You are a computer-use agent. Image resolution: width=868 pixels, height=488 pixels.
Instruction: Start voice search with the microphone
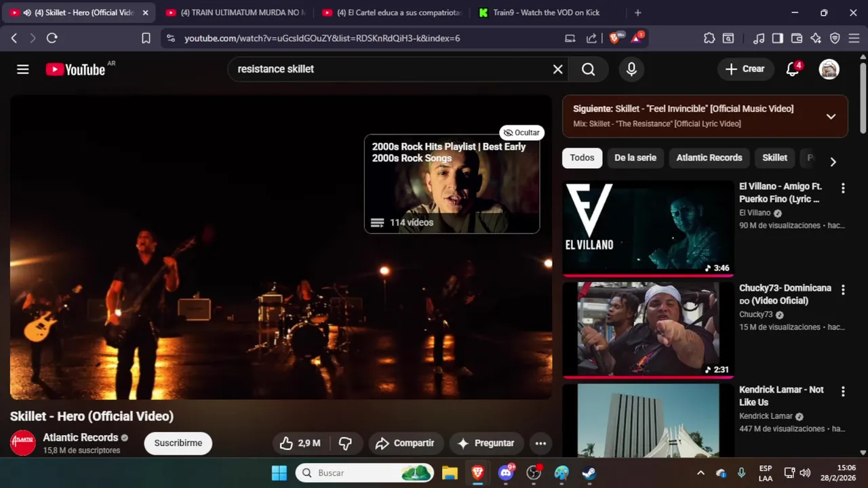click(x=631, y=69)
